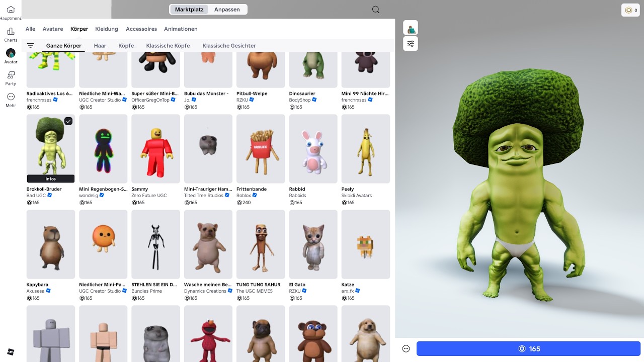Select the Kleidung category tab
644x362 pixels.
tap(107, 29)
